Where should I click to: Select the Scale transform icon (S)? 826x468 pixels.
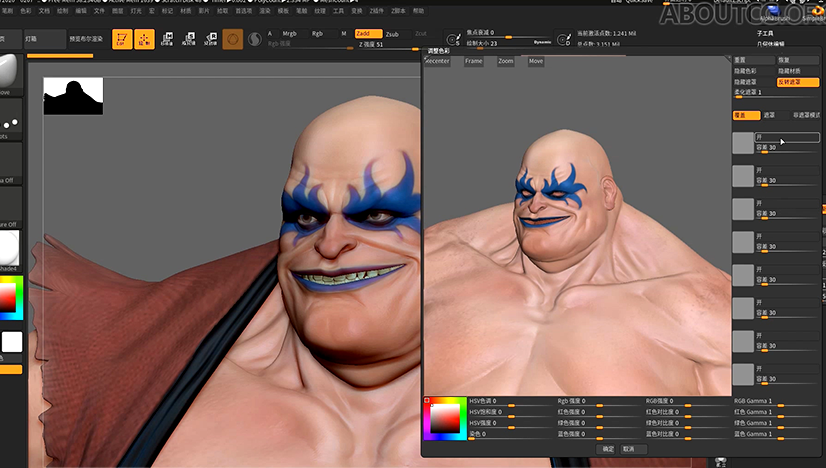(189, 39)
